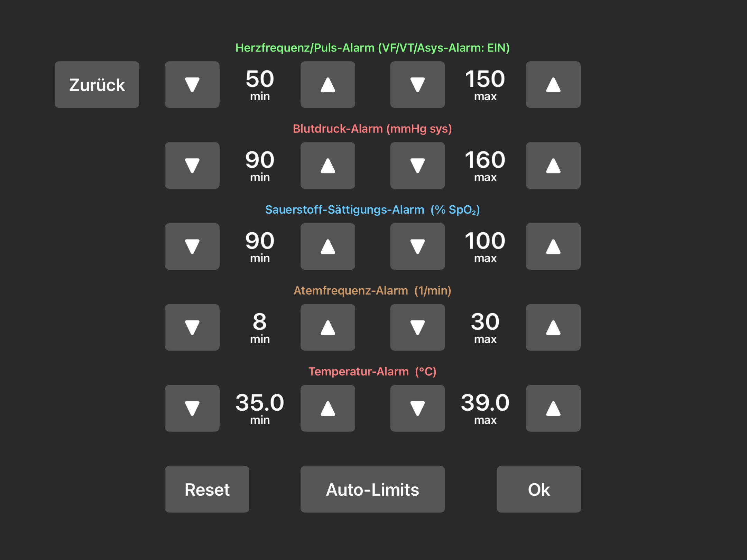Increase SpO₂ alarm minimum of 90
Screen dimensions: 747x560
click(x=328, y=246)
